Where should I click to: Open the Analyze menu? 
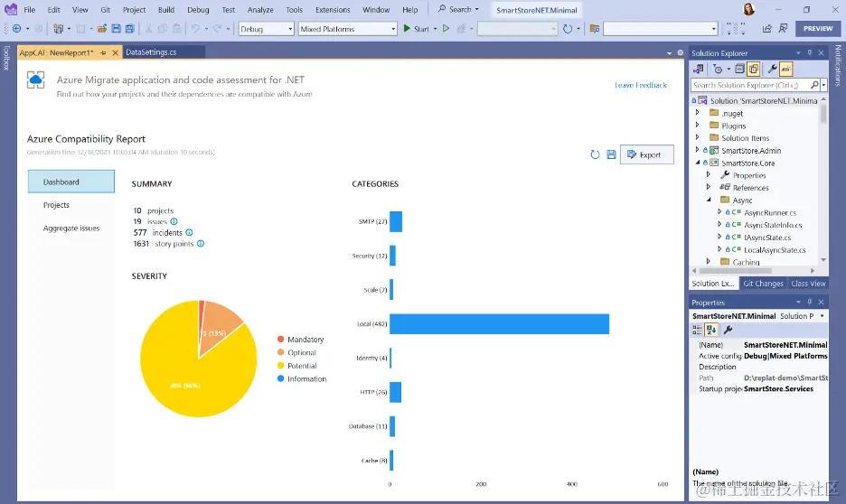260,10
